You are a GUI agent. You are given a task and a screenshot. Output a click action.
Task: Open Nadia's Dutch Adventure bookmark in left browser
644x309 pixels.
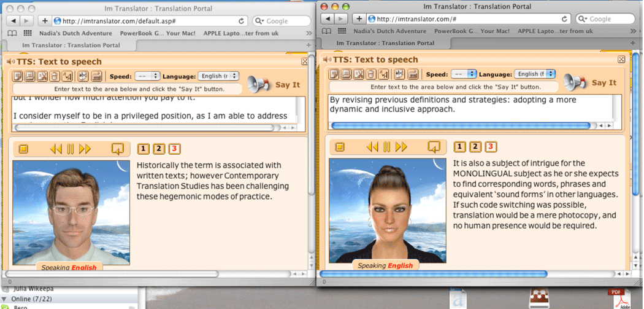coord(75,33)
